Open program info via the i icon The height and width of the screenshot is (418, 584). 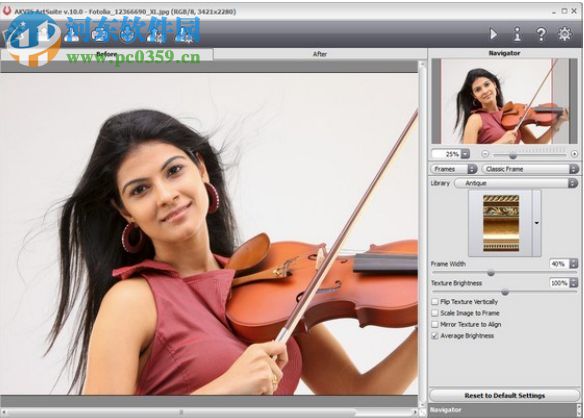[517, 34]
